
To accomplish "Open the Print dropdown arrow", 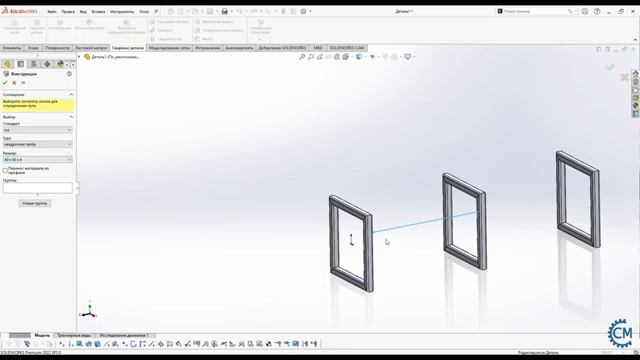I will (231, 11).
